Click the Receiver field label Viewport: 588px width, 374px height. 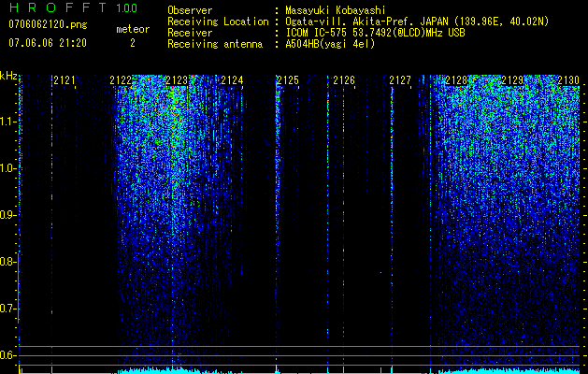190,33
